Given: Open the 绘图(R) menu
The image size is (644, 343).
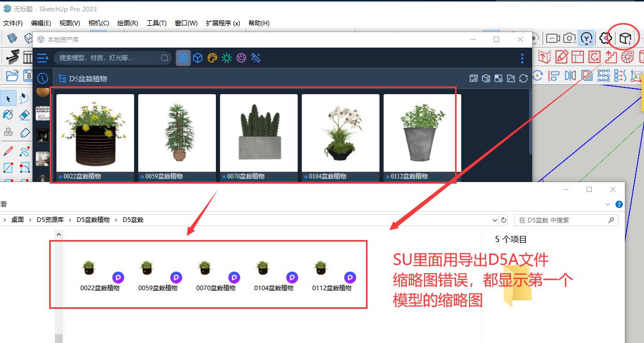Looking at the screenshot, I should pyautogui.click(x=128, y=23).
